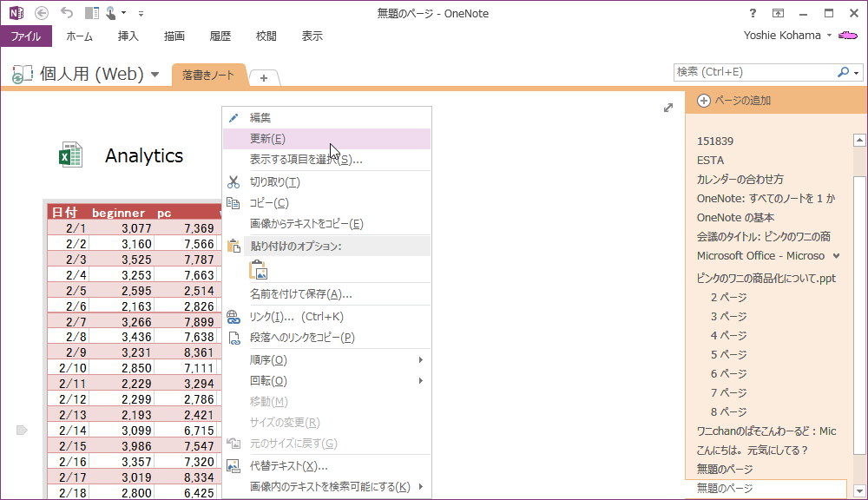Image resolution: width=868 pixels, height=500 pixels.
Task: Open こんにちは。元気にしてる？ page
Action: coord(753,451)
